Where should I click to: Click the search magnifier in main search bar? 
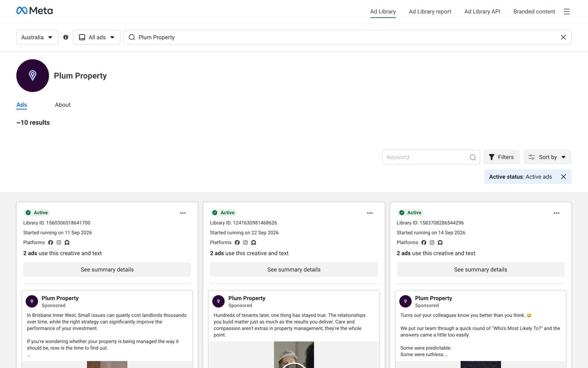coord(132,37)
